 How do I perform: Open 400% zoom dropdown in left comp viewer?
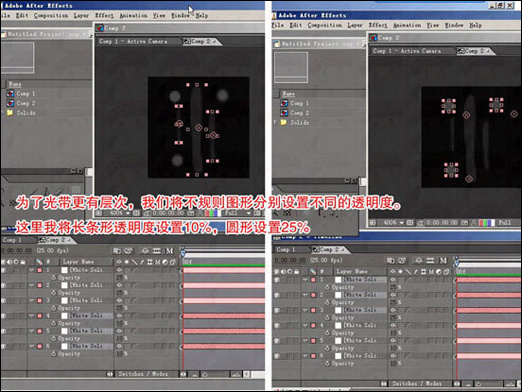pyautogui.click(x=119, y=213)
